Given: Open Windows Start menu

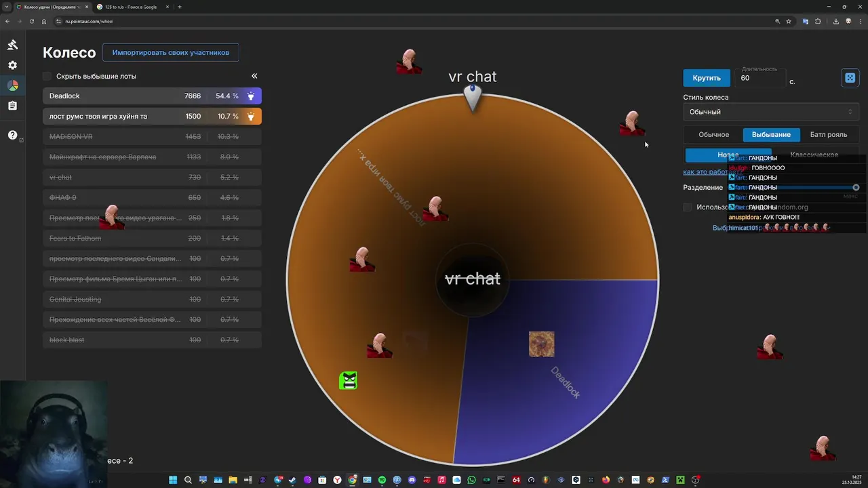Looking at the screenshot, I should [x=173, y=480].
